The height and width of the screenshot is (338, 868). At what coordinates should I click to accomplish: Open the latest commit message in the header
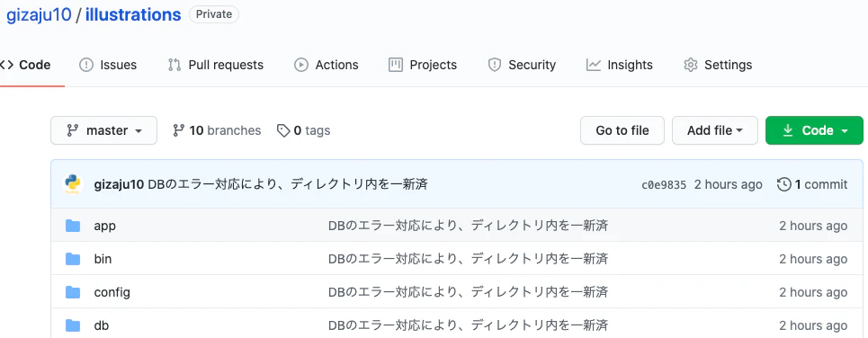pos(288,184)
